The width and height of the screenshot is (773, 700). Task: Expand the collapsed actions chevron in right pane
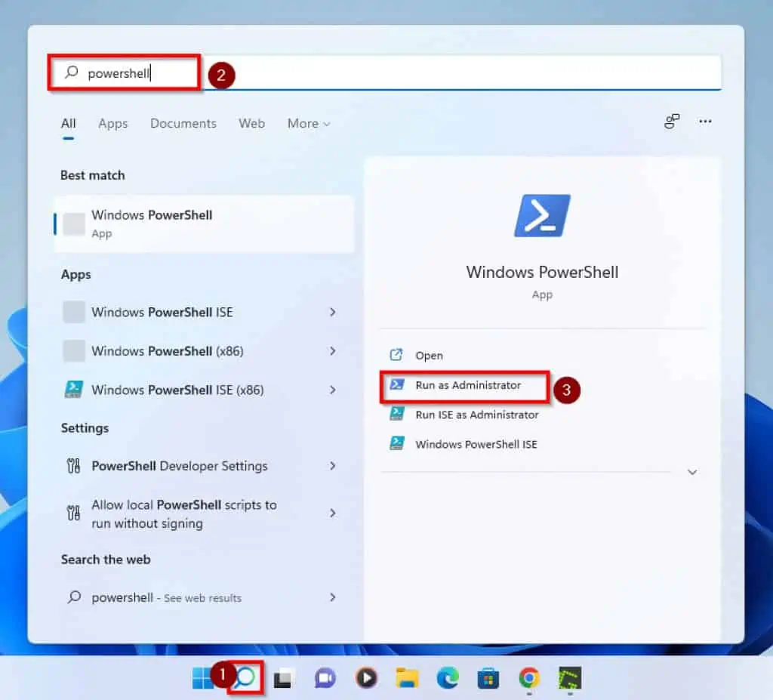coord(692,472)
